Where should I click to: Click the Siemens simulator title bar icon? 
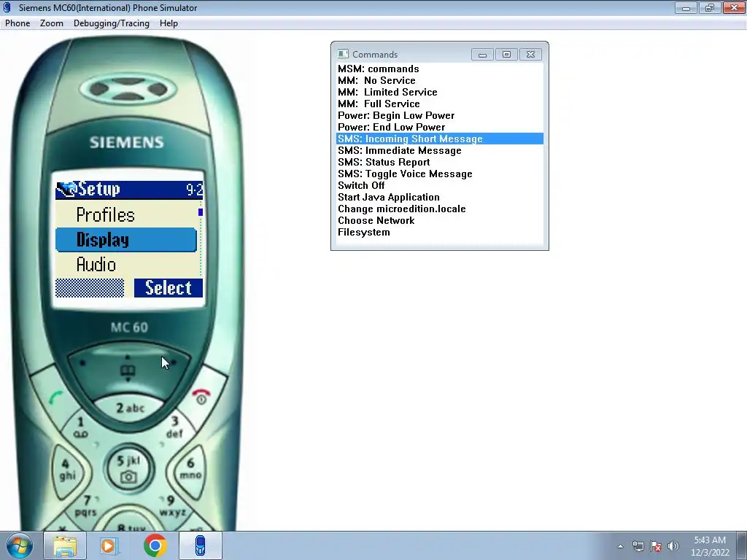tap(7, 7)
